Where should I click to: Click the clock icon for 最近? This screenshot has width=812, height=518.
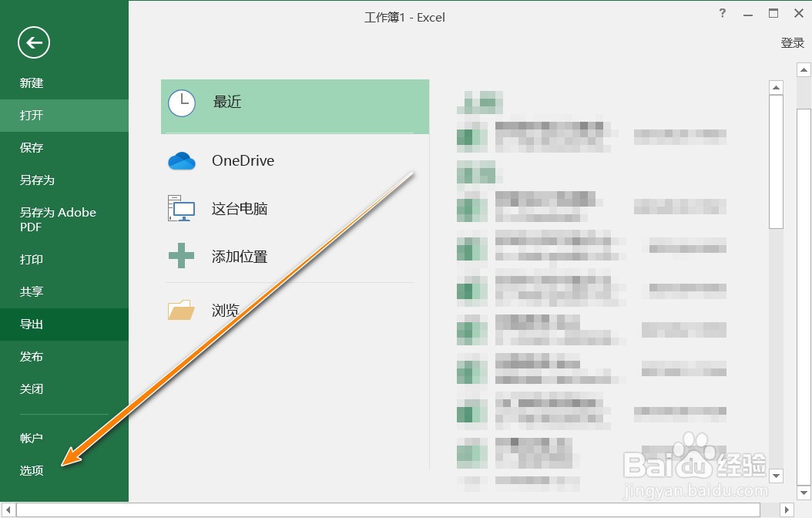point(182,103)
